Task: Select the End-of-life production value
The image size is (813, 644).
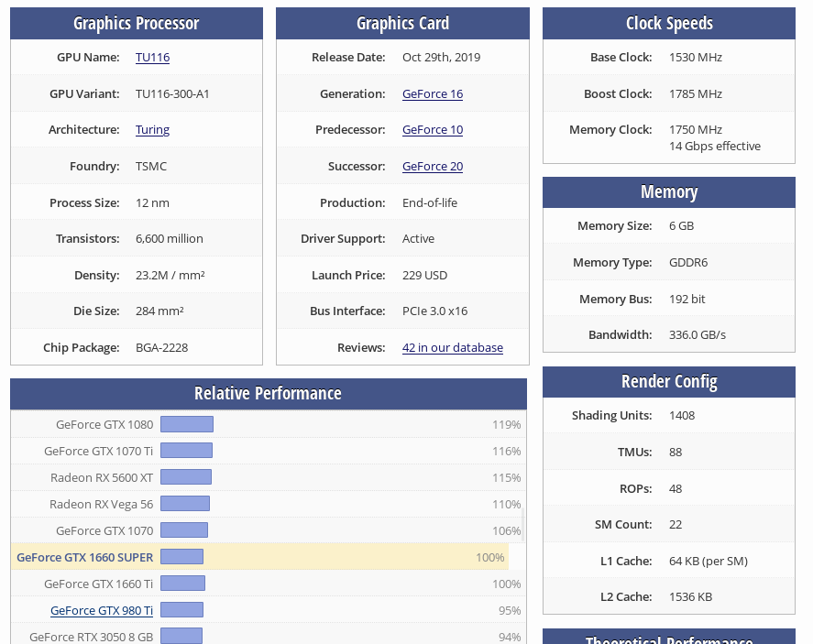Action: point(430,202)
